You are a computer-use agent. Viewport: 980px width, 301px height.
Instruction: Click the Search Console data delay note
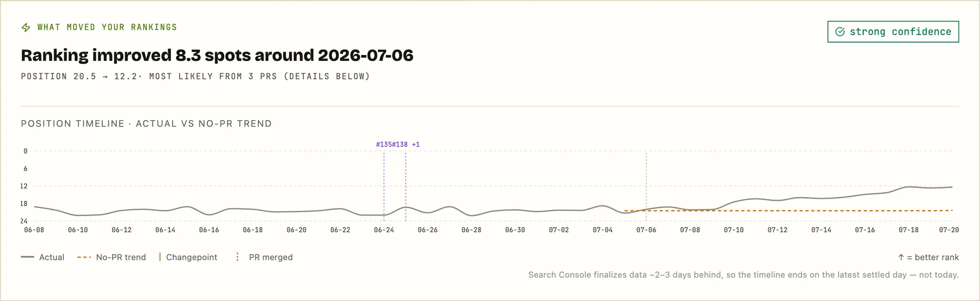coord(744,275)
